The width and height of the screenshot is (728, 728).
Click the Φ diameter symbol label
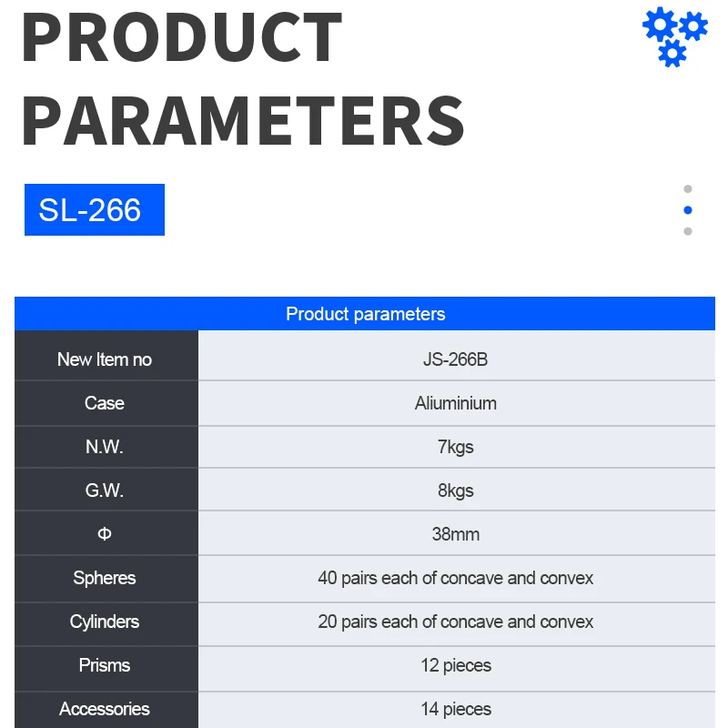point(105,534)
